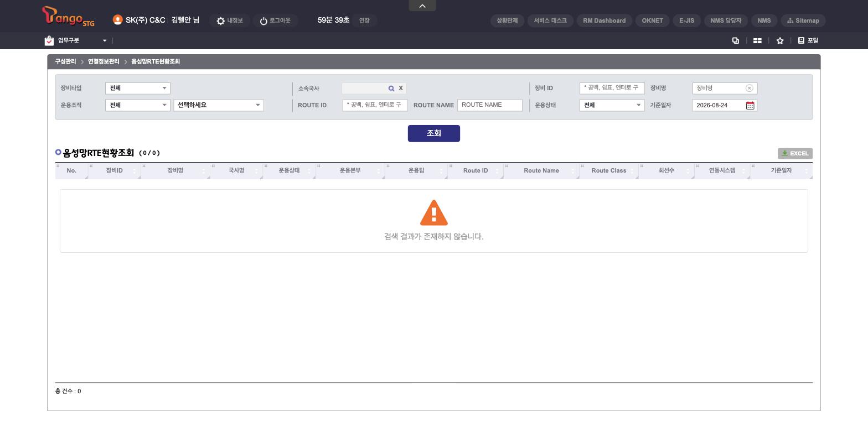Click the split layout view icon
868x427 pixels.
click(x=757, y=40)
